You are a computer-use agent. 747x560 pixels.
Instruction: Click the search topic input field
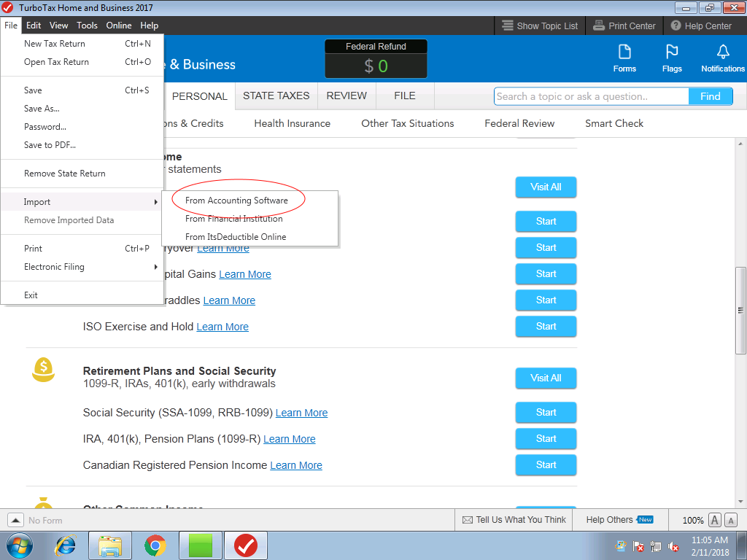tap(591, 96)
